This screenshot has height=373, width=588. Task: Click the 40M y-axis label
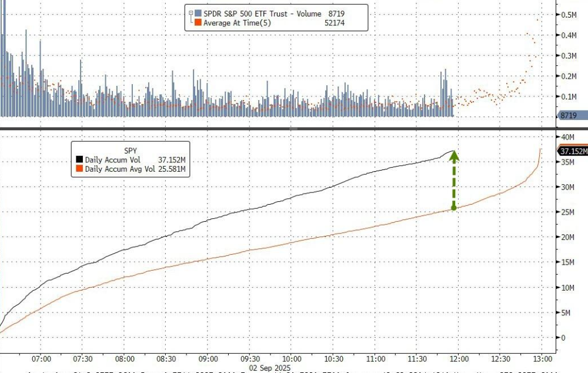[566, 136]
